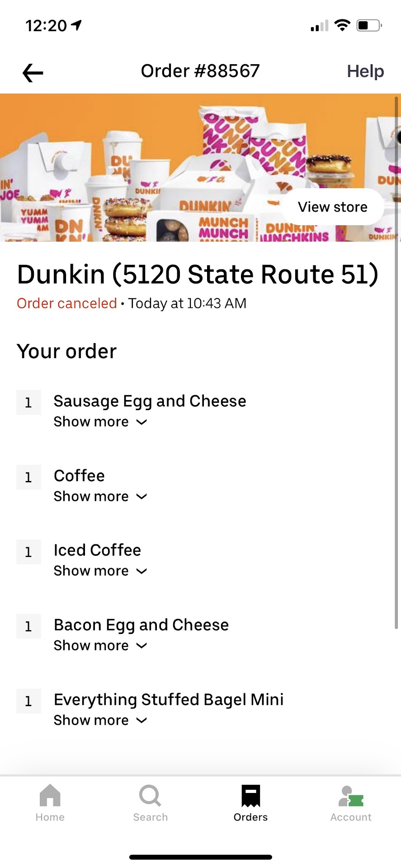Tap the Dunkin store name heading

(198, 274)
